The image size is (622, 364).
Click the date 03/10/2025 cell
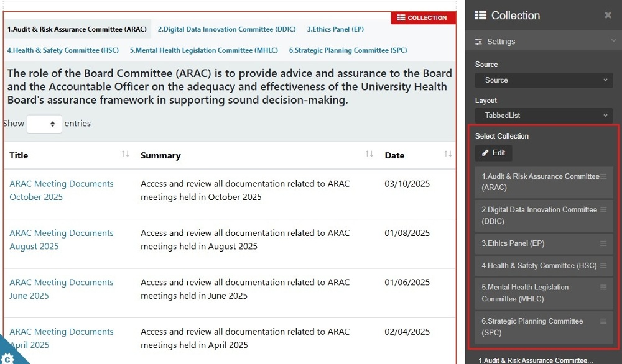407,184
